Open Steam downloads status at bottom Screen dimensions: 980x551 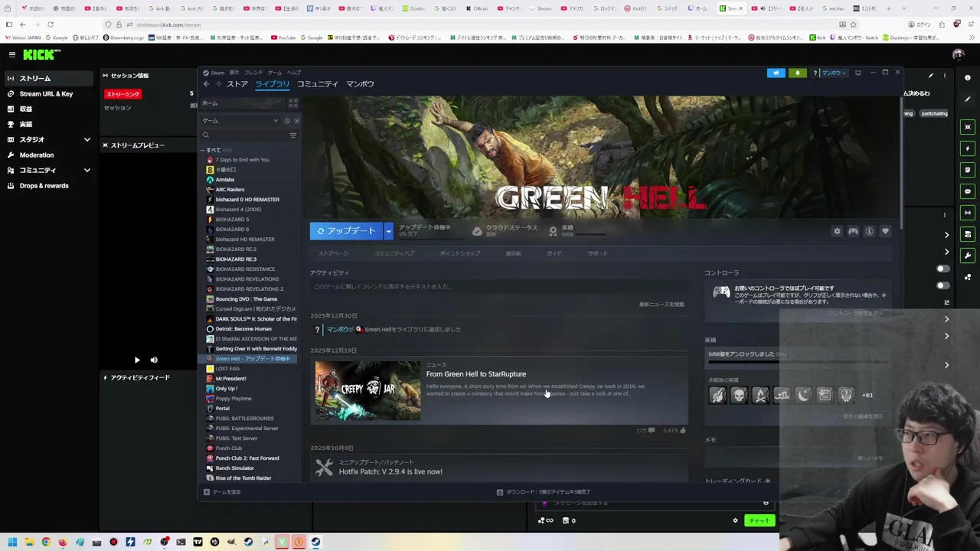tap(544, 492)
